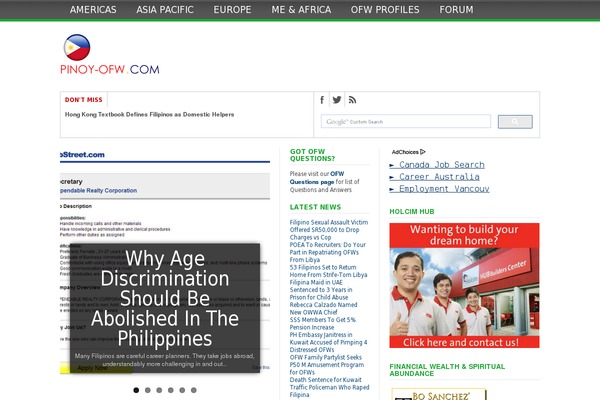Screen dimensions: 600x400
Task: Open the OFW PROFILES menu
Action: pyautogui.click(x=385, y=10)
